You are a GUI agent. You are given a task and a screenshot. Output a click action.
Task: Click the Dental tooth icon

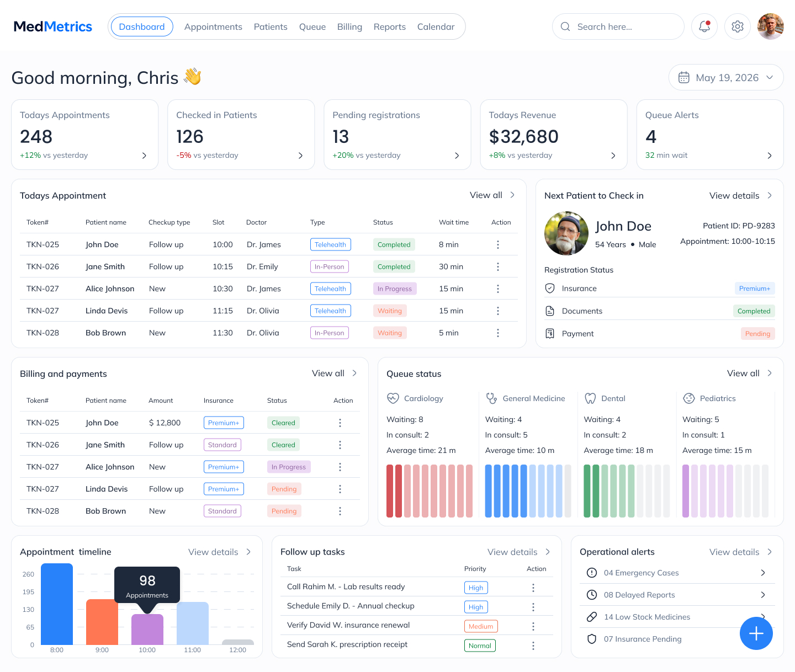tap(590, 398)
